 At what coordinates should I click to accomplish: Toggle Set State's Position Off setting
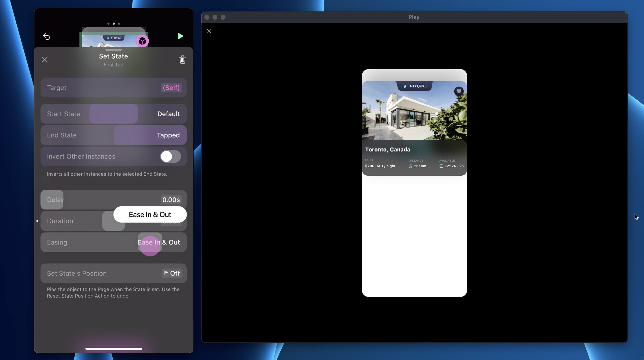(172, 273)
